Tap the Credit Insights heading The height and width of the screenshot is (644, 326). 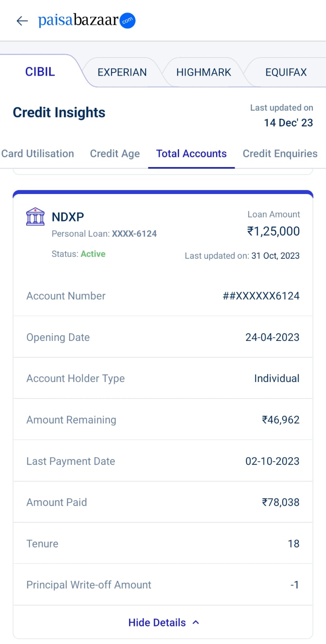[x=59, y=113]
